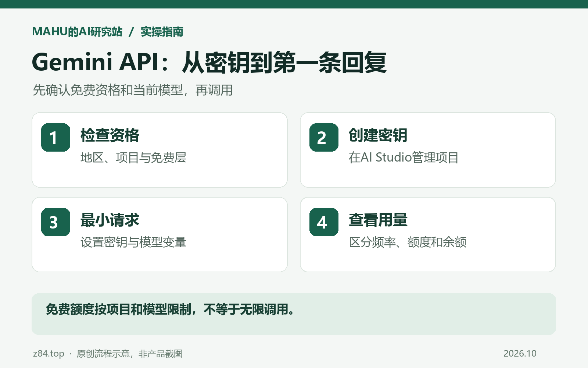The height and width of the screenshot is (368, 588).
Task: Select the 检查资格 card heading
Action: pyautogui.click(x=110, y=135)
